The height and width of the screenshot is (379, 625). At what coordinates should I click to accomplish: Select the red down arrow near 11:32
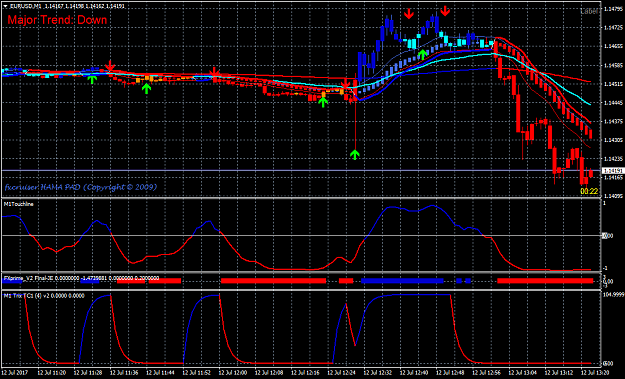point(110,66)
